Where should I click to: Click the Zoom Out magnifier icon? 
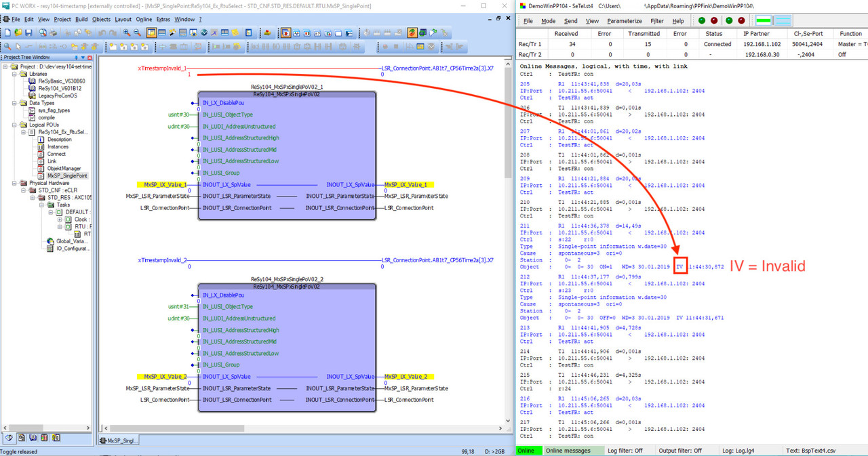pos(137,33)
